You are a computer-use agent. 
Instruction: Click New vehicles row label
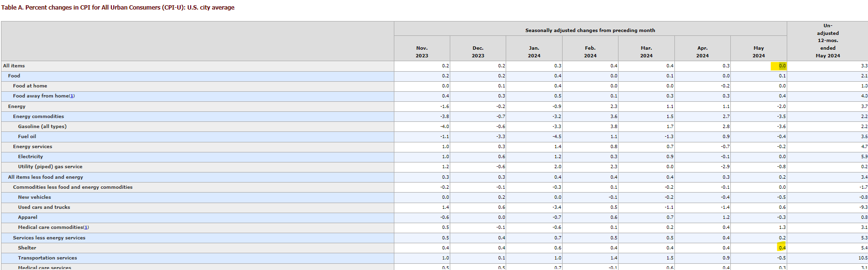tap(34, 197)
